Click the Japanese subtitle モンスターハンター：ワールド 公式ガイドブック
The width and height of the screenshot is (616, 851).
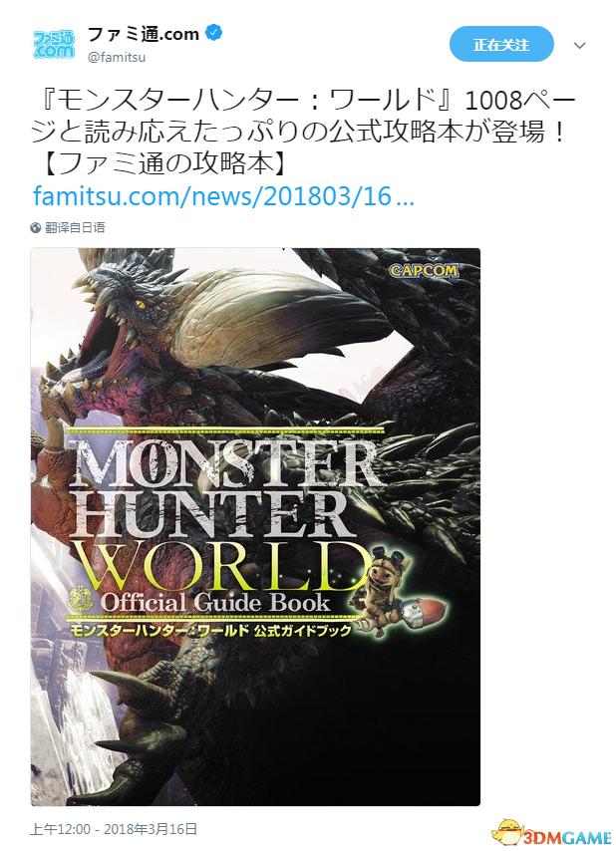[x=208, y=630]
